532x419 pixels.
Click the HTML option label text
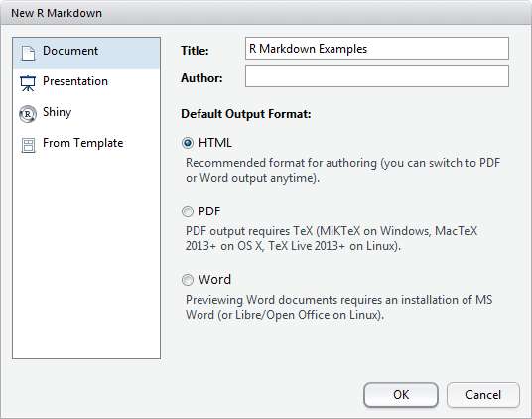point(215,143)
